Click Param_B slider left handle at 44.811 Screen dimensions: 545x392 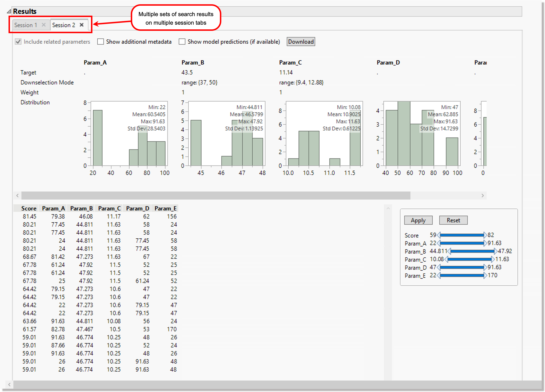click(x=449, y=251)
